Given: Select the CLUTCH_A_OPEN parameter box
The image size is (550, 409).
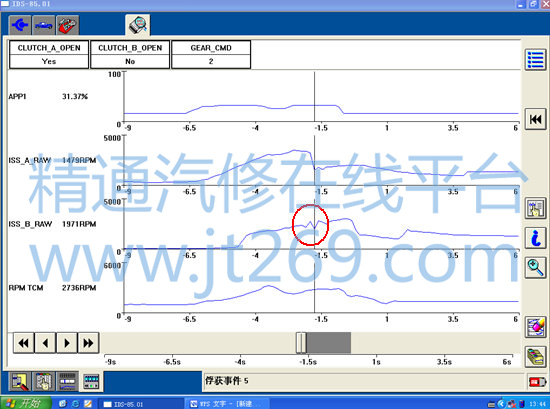Looking at the screenshot, I should [49, 54].
